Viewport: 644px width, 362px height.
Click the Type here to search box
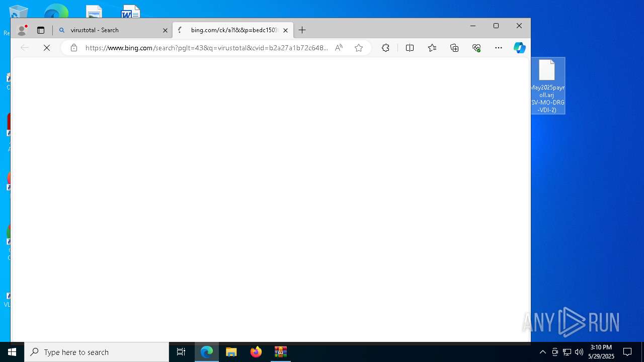pos(97,352)
